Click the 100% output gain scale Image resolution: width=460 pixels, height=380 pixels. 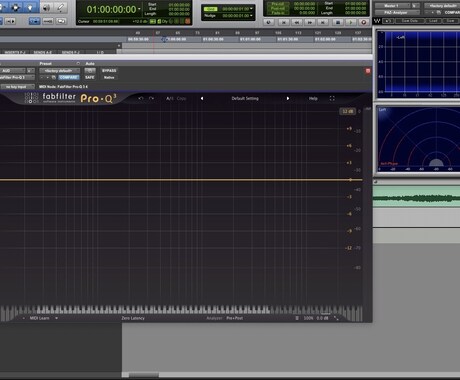pos(308,318)
